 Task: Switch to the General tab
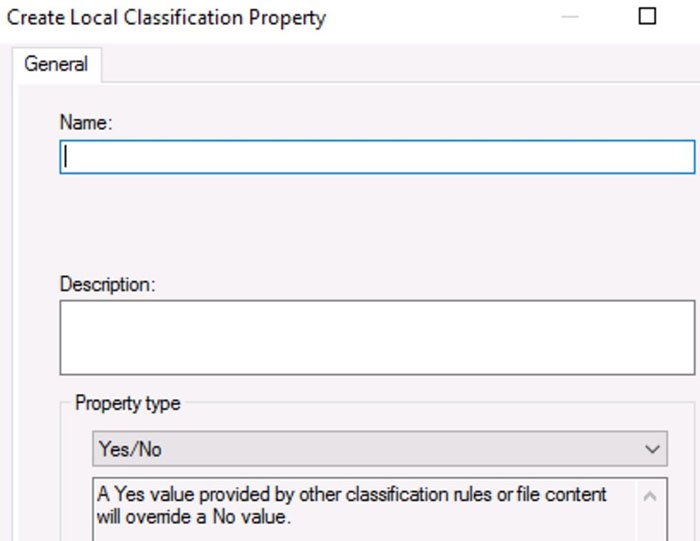click(56, 64)
